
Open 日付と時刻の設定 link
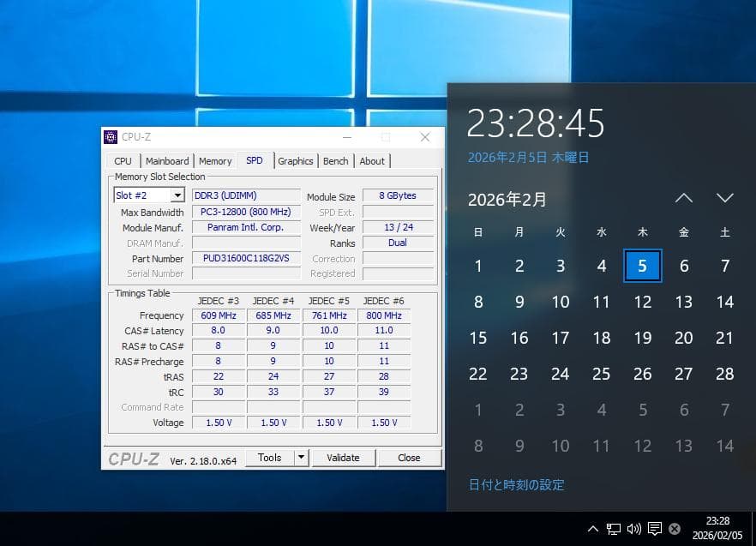[x=515, y=484]
